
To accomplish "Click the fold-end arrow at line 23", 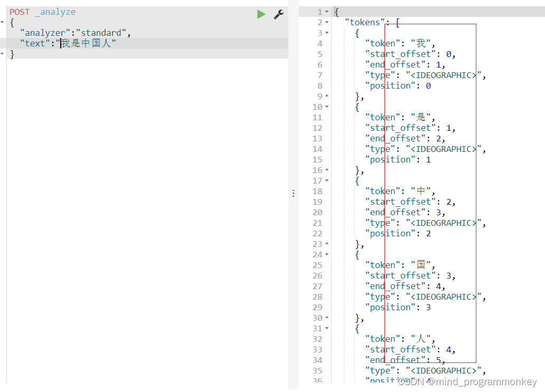I will (327, 244).
